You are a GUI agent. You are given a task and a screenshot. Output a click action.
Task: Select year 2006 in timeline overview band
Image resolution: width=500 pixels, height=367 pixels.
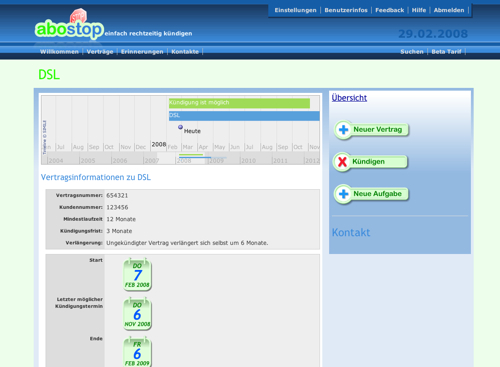point(120,161)
